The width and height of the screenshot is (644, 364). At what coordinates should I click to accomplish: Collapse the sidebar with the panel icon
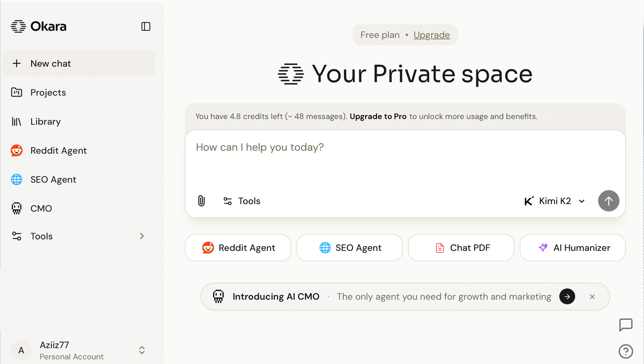pyautogui.click(x=146, y=27)
